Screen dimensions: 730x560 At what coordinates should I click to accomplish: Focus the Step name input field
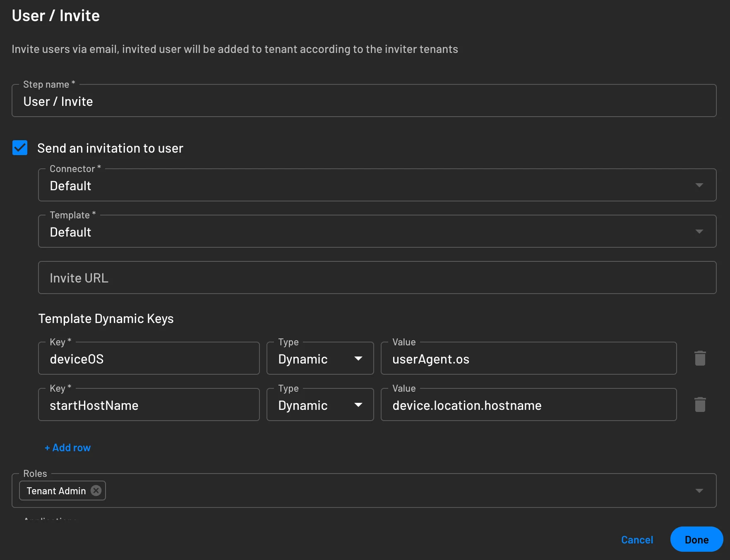[364, 101]
